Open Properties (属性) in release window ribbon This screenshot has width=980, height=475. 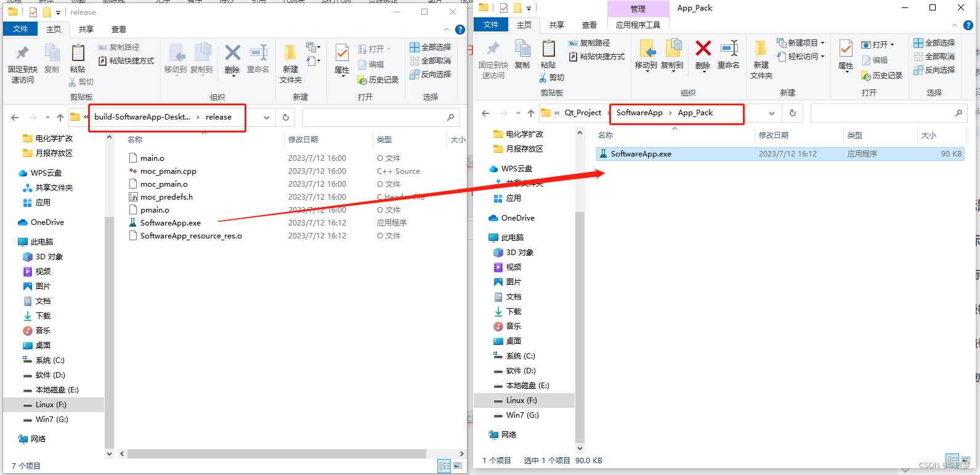pos(342,59)
